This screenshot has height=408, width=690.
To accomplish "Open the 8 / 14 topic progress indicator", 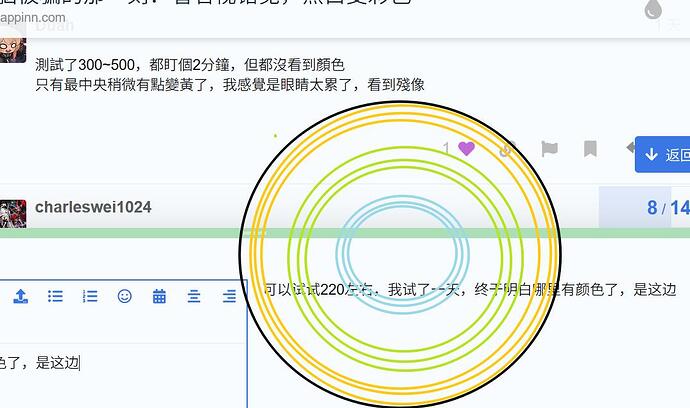I will pyautogui.click(x=644, y=207).
